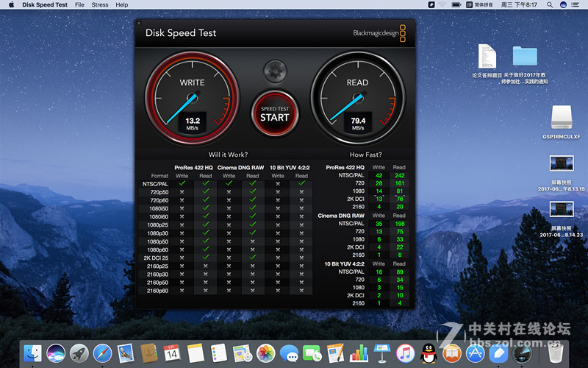The height and width of the screenshot is (368, 588).
Task: Open Safari from the Dock
Action: coord(102,353)
